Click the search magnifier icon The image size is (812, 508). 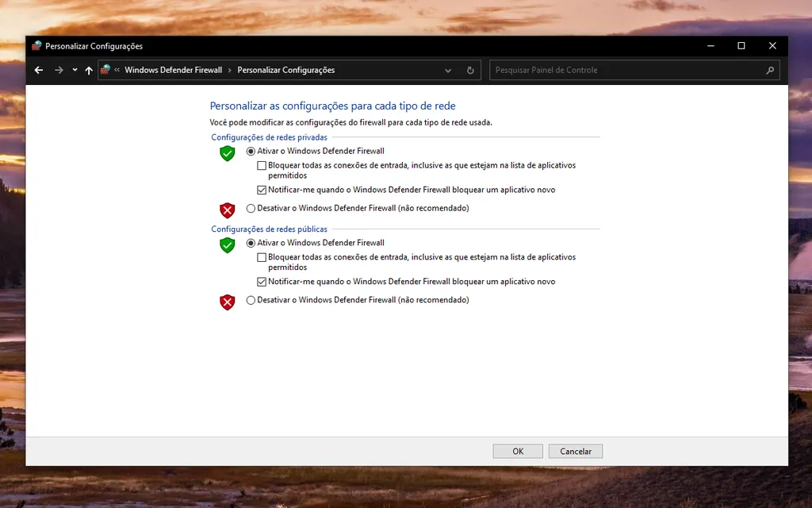coord(770,70)
